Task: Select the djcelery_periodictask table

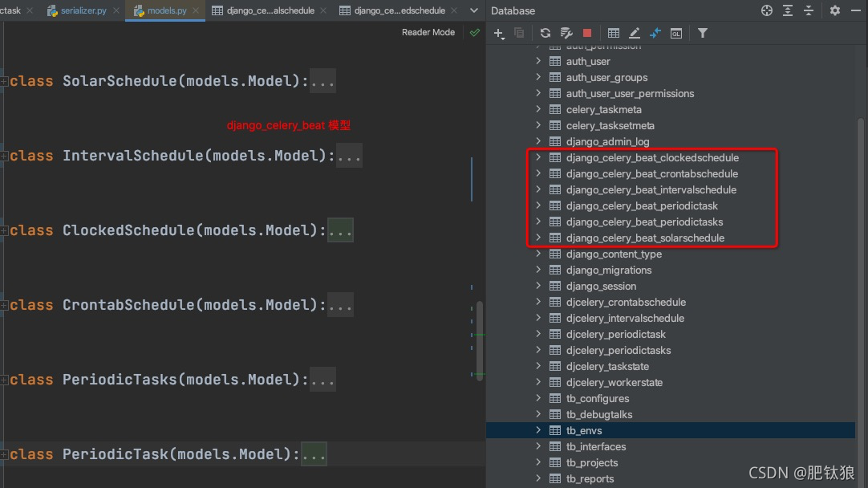Action: coord(616,335)
